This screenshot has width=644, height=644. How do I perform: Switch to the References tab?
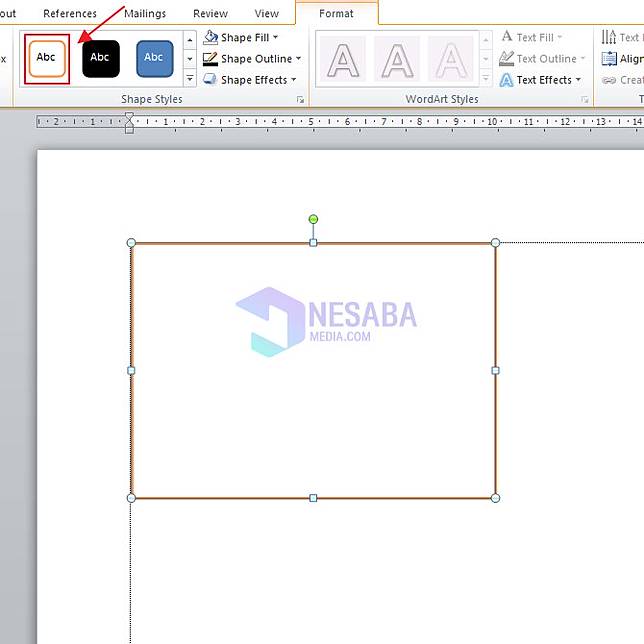[x=70, y=14]
